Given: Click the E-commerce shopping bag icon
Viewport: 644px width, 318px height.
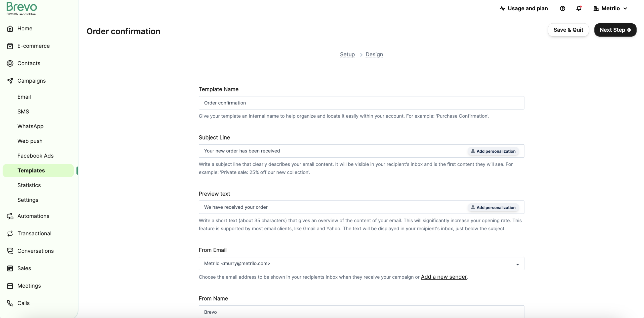Looking at the screenshot, I should click(x=10, y=46).
